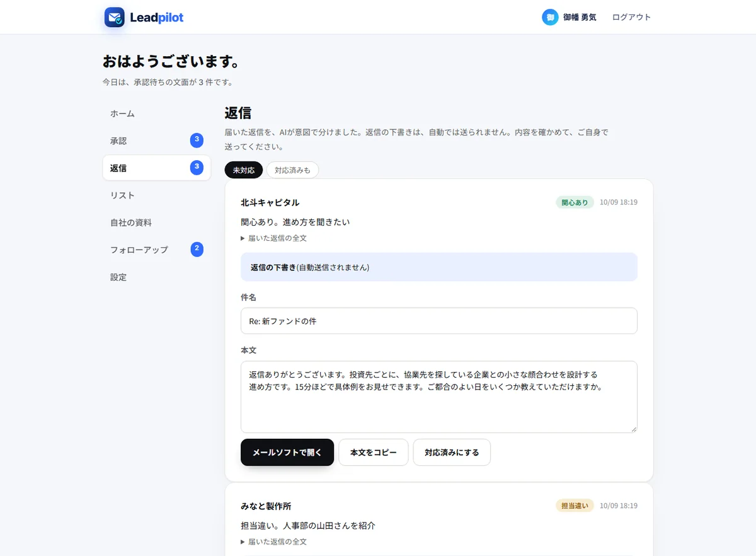756x556 pixels.
Task: Click the badge count 3 beside 承認
Action: [197, 140]
